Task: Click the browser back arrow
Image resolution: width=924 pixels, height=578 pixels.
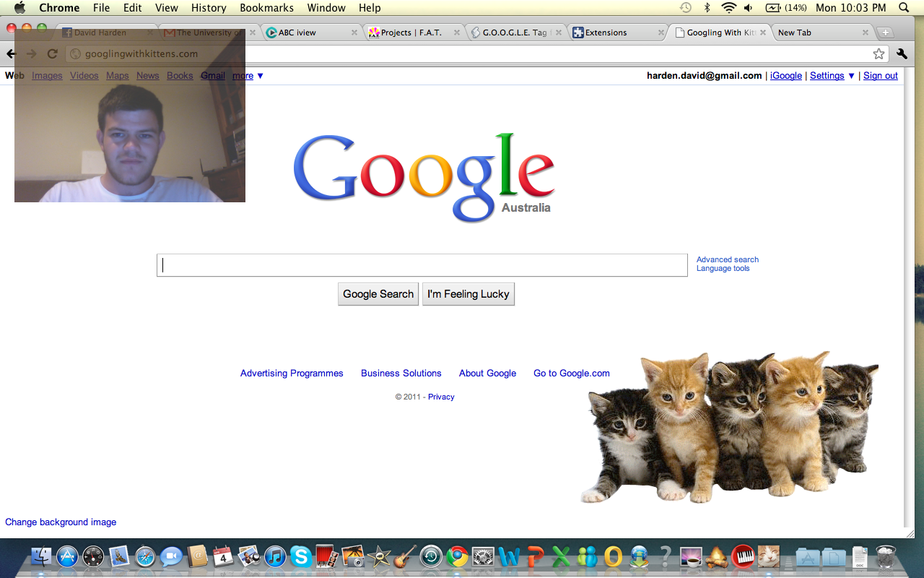Action: click(10, 54)
